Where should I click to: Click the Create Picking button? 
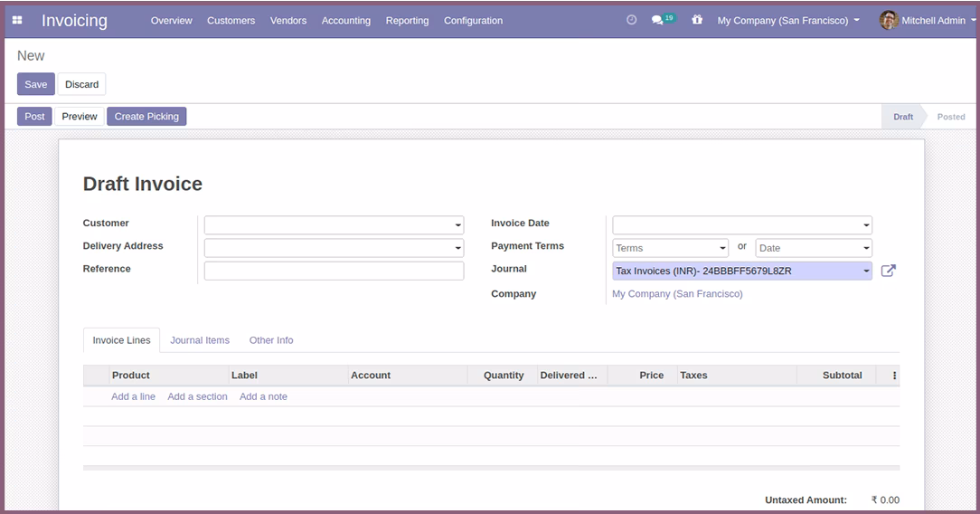point(146,117)
